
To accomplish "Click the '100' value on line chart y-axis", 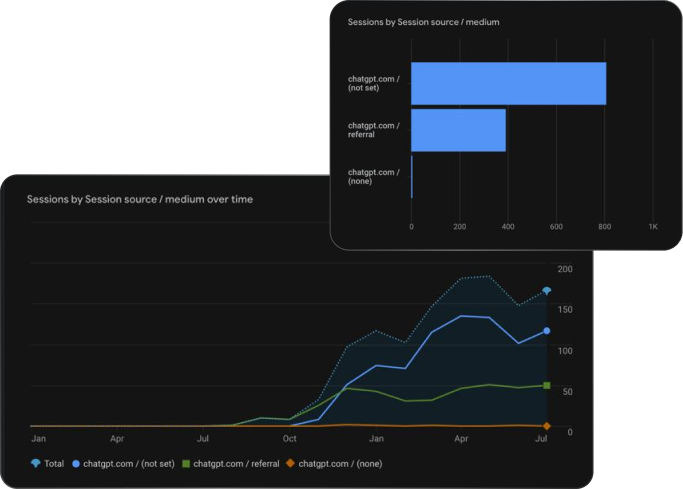I will (565, 351).
